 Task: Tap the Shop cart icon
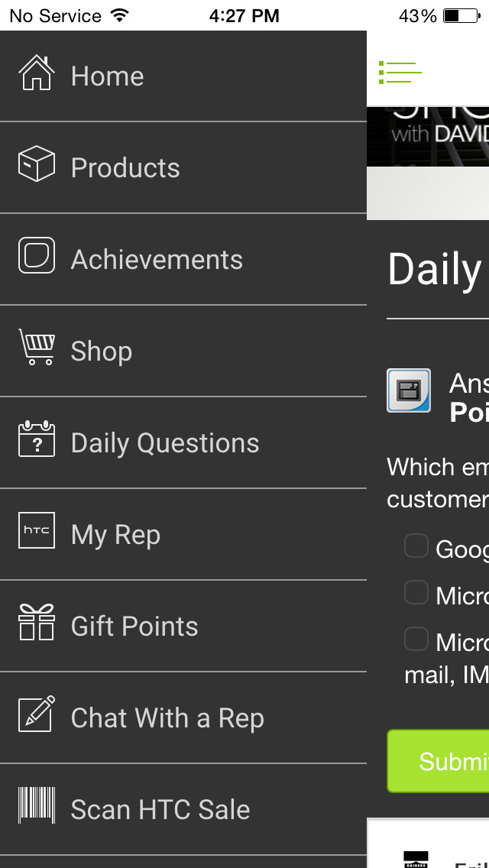click(x=37, y=348)
